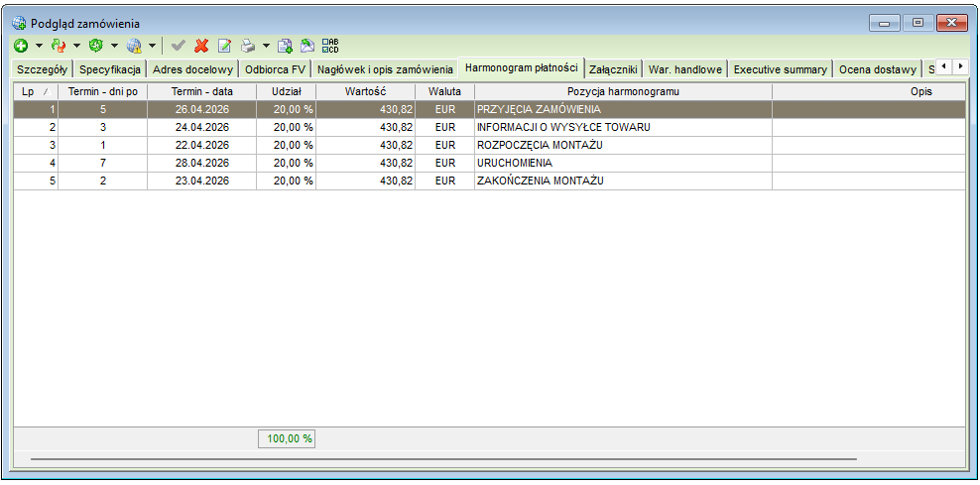980x485 pixels.
Task: Open dropdown next to green refresh icon
Action: click(114, 46)
